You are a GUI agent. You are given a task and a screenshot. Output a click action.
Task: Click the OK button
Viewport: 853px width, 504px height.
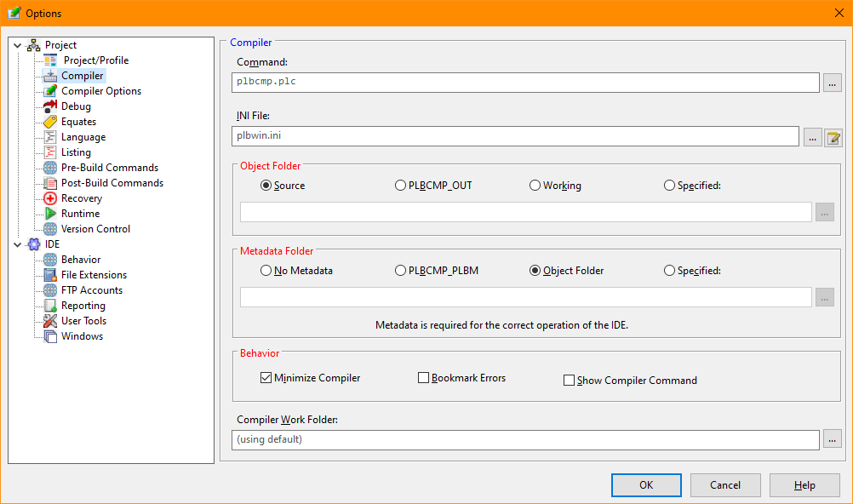645,484
